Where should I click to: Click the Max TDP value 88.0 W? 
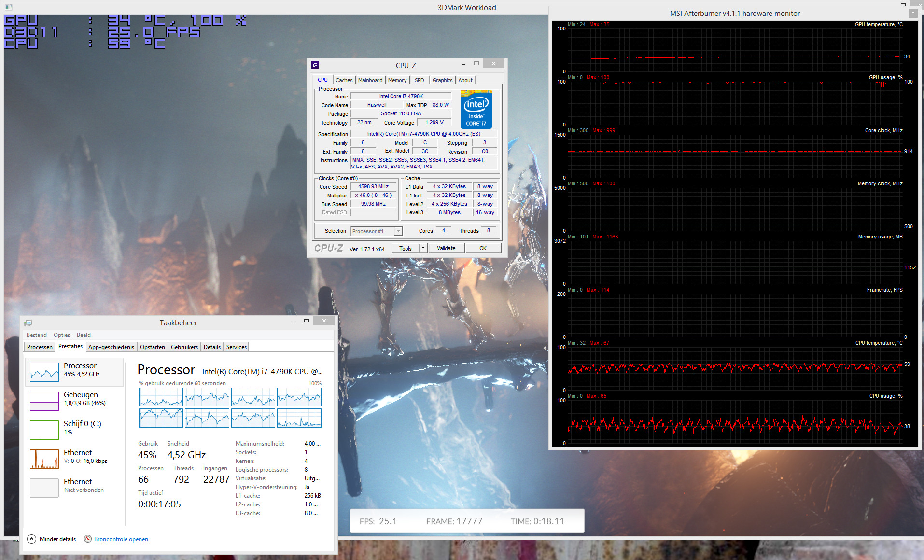point(440,105)
